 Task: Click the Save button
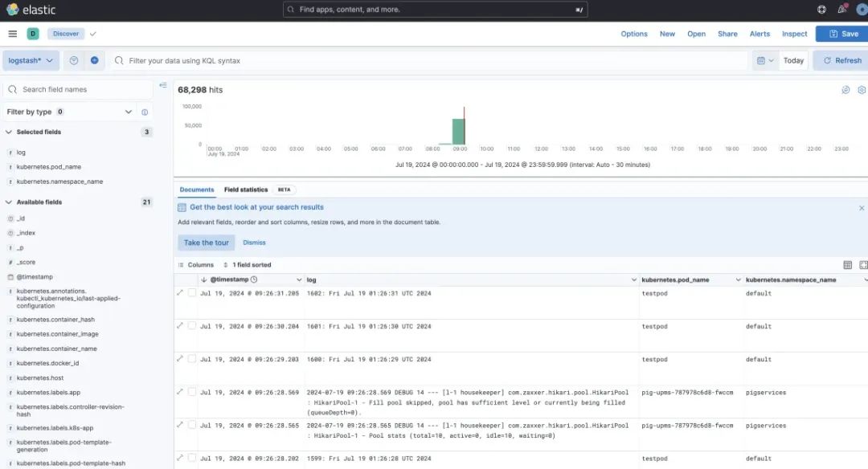pos(843,34)
